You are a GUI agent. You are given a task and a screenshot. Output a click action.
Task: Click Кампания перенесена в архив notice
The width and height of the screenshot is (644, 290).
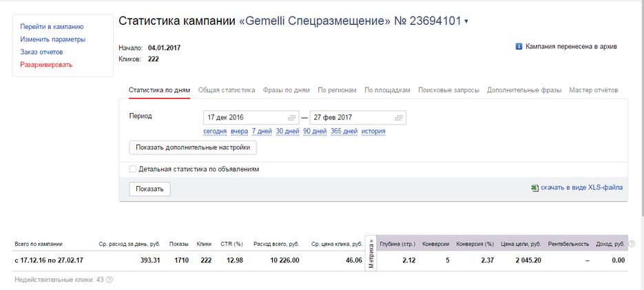click(x=571, y=46)
